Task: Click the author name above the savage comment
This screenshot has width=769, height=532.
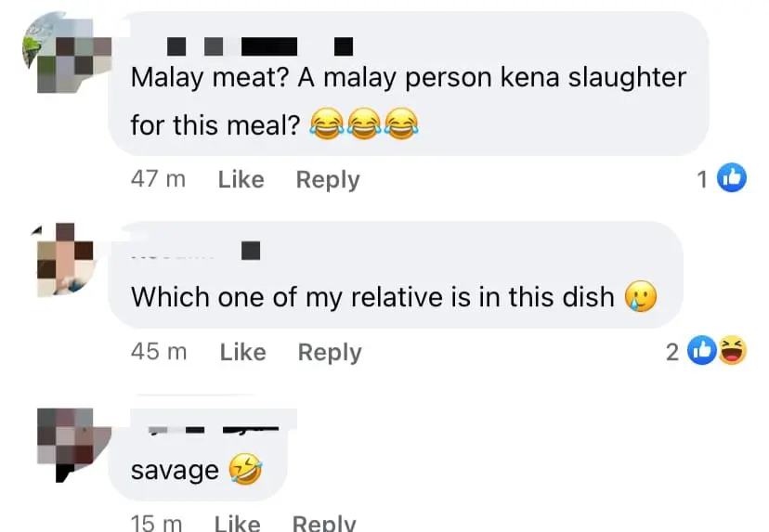Action: (x=214, y=426)
